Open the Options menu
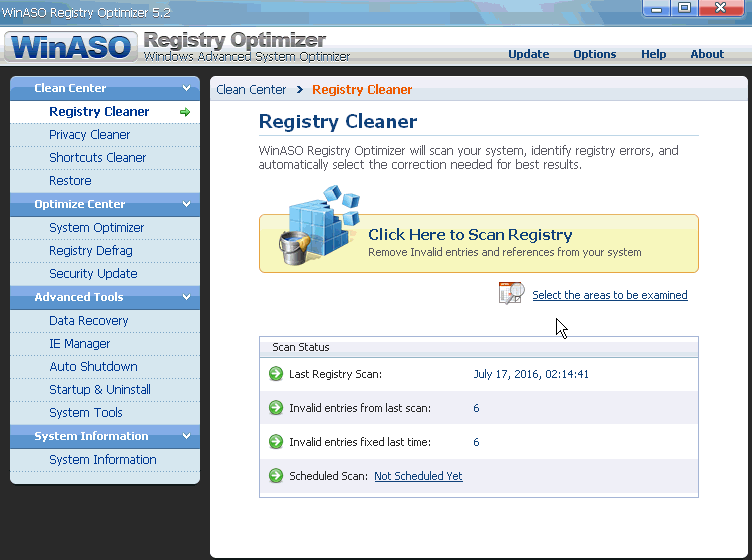 pos(594,54)
